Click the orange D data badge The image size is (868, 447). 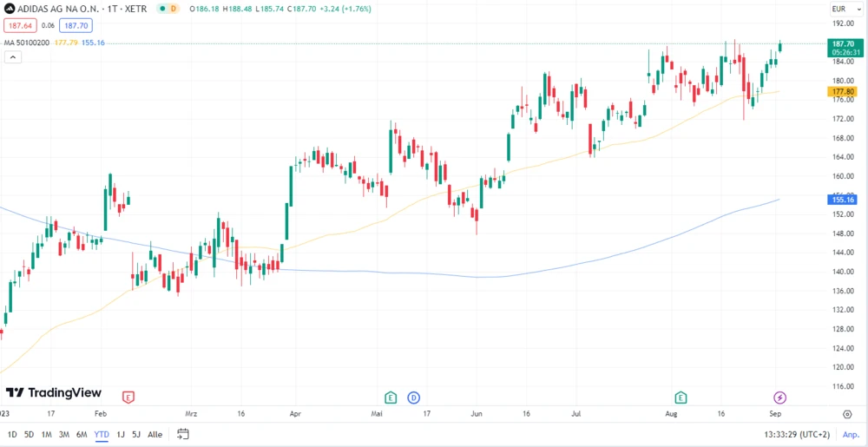pyautogui.click(x=174, y=9)
